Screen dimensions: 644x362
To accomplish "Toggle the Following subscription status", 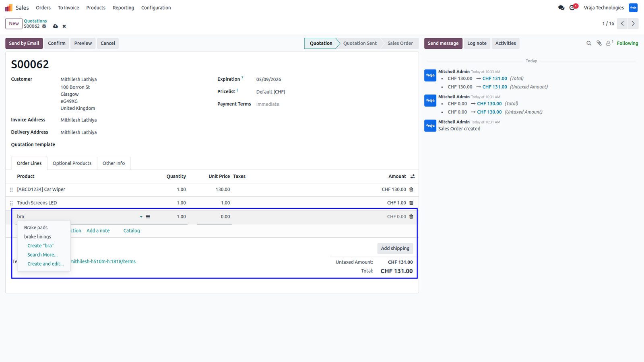I will tap(627, 43).
